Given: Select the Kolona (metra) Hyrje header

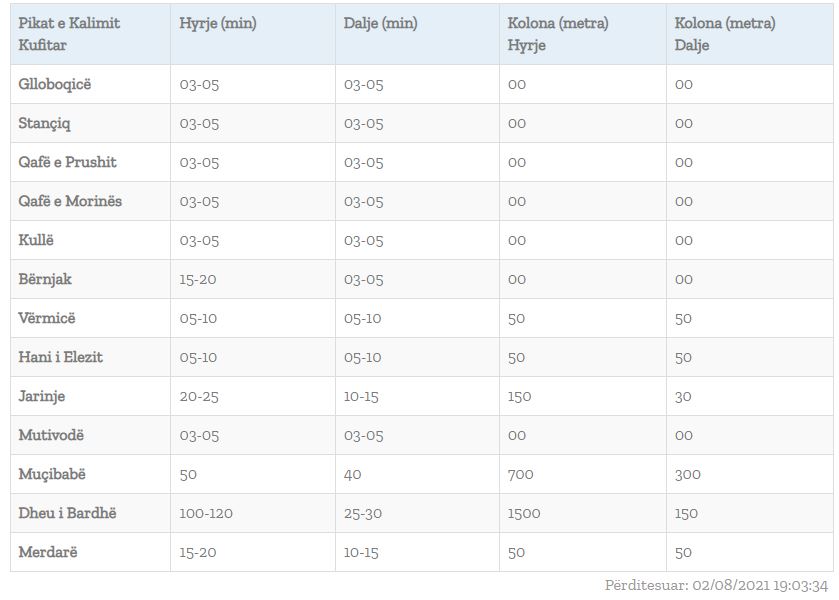Looking at the screenshot, I should (x=558, y=34).
